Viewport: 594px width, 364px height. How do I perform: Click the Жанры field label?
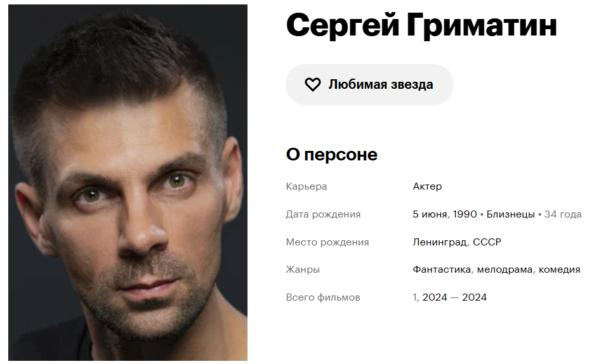click(303, 270)
